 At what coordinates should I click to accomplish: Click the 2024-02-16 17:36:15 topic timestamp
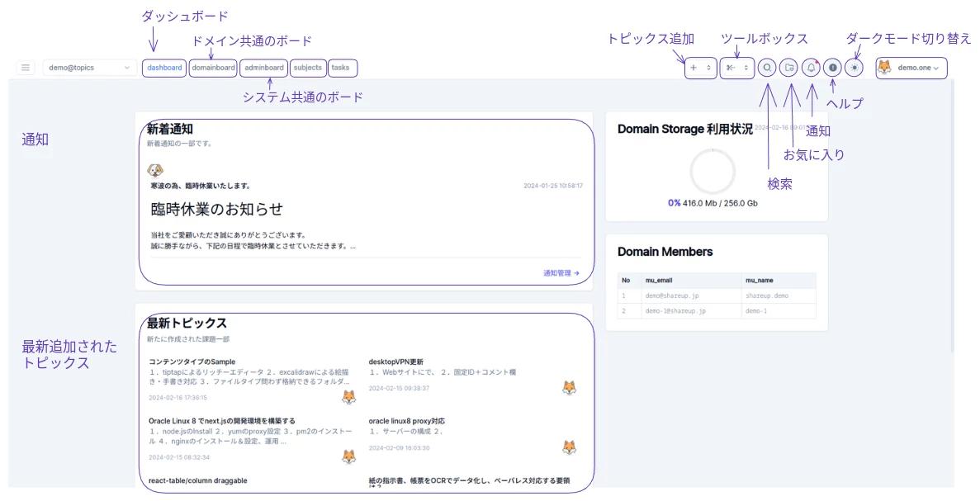tap(178, 397)
